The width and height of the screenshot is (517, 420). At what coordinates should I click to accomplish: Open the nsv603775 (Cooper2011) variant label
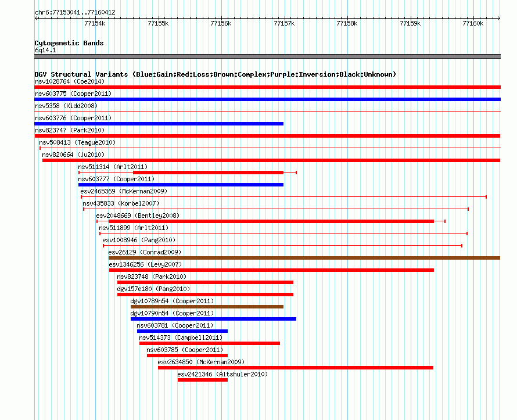click(x=73, y=94)
